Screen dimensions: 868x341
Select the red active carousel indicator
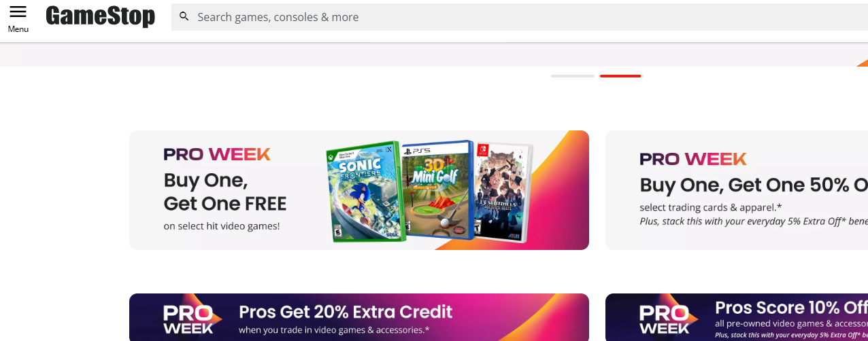click(x=620, y=76)
